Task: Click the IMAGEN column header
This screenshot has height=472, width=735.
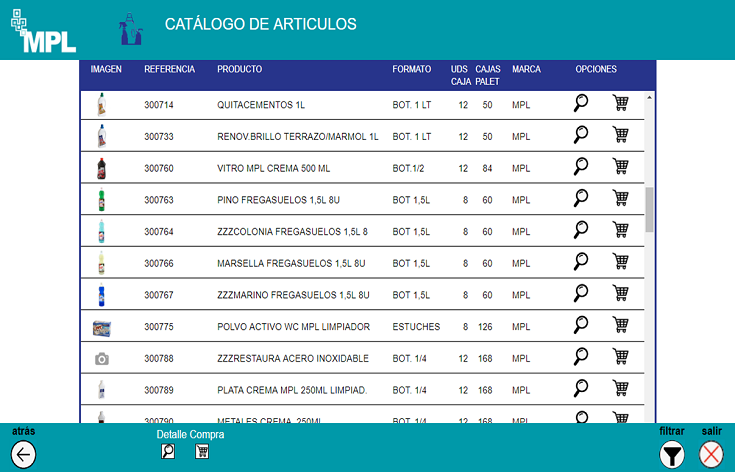Action: [x=106, y=69]
